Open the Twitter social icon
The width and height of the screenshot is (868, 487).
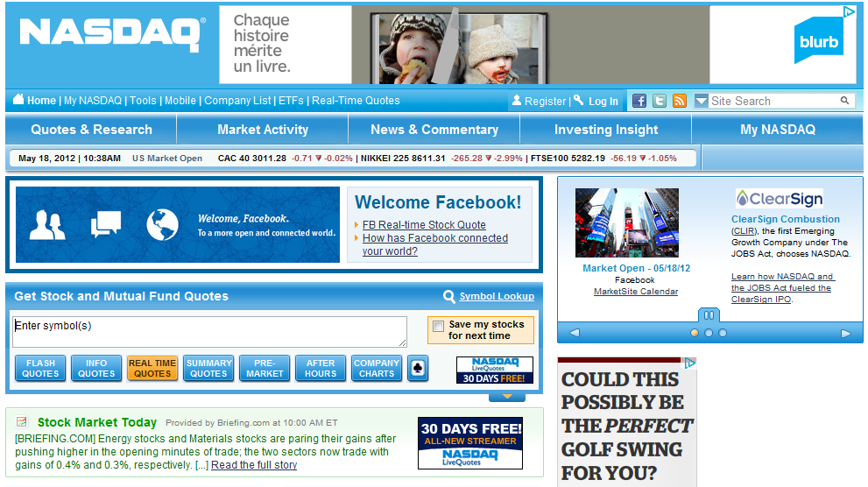tap(660, 101)
